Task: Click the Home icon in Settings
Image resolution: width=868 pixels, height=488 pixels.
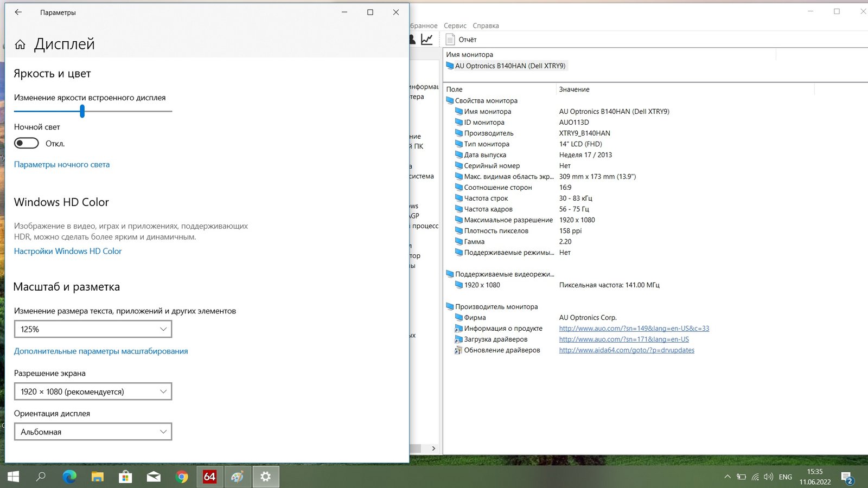Action: [x=20, y=44]
